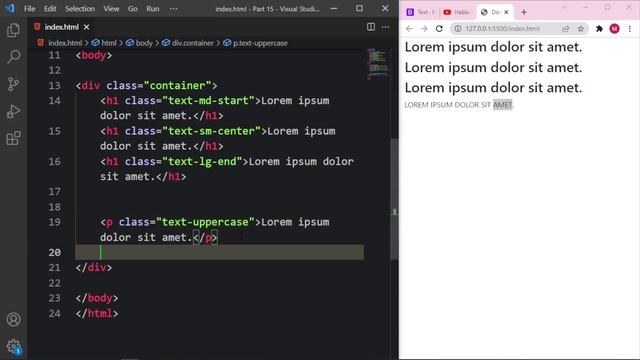Viewport: 640px width, 360px height.
Task: Click line number 20 in gutter
Action: (54, 253)
